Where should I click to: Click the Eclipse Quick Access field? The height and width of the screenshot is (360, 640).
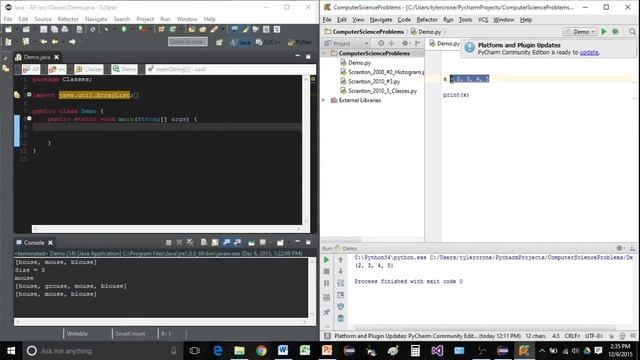pyautogui.click(x=188, y=42)
